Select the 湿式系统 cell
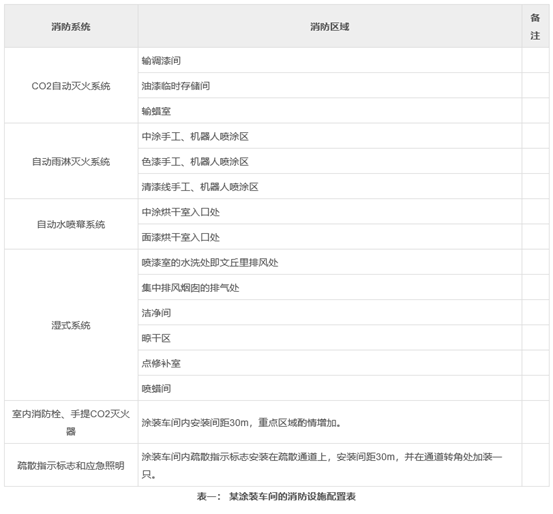Viewport: 553px width, 514px height. [x=71, y=325]
